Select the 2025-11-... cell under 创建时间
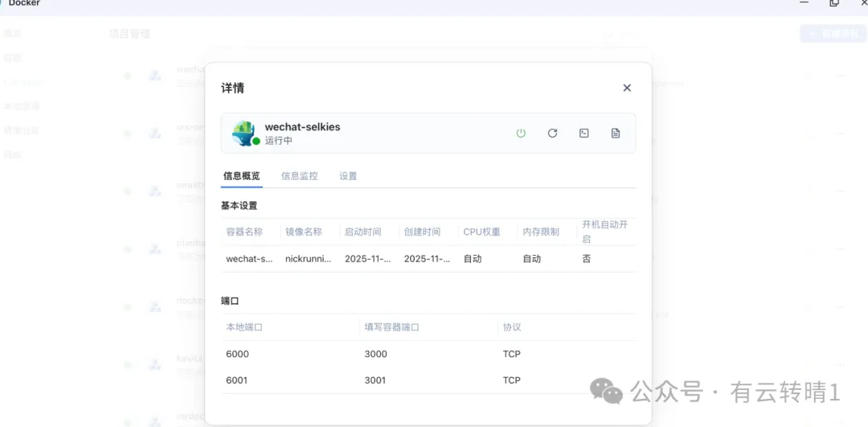 [427, 259]
